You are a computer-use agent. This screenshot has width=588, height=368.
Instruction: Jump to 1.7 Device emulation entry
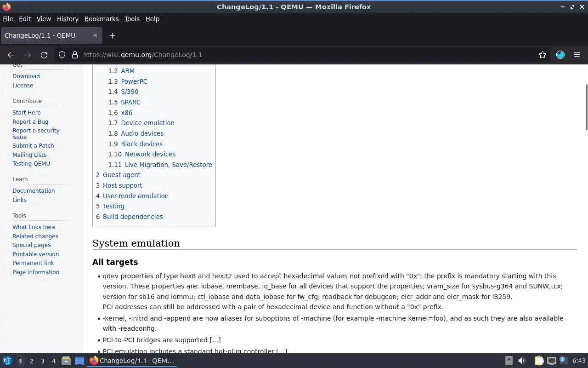coord(141,123)
